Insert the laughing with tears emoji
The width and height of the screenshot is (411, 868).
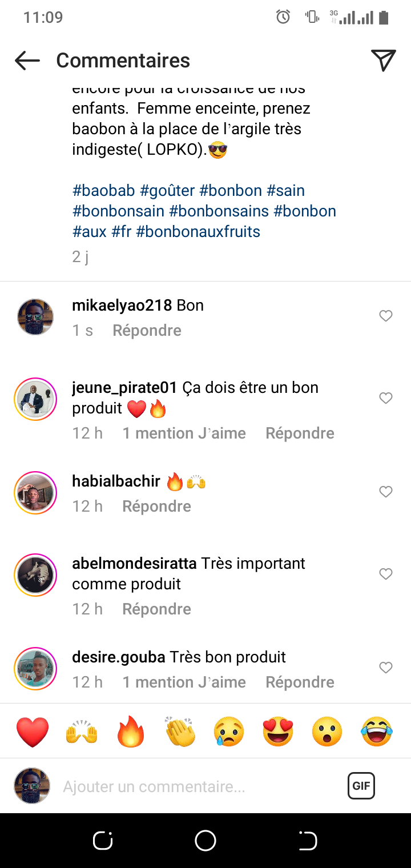coord(377,732)
